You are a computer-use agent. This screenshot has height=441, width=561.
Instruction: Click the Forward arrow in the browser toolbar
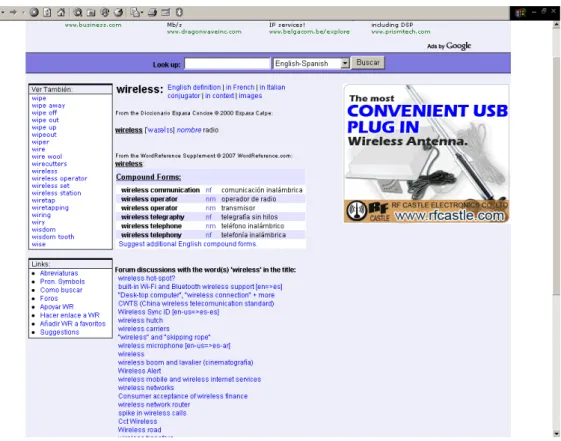13,13
